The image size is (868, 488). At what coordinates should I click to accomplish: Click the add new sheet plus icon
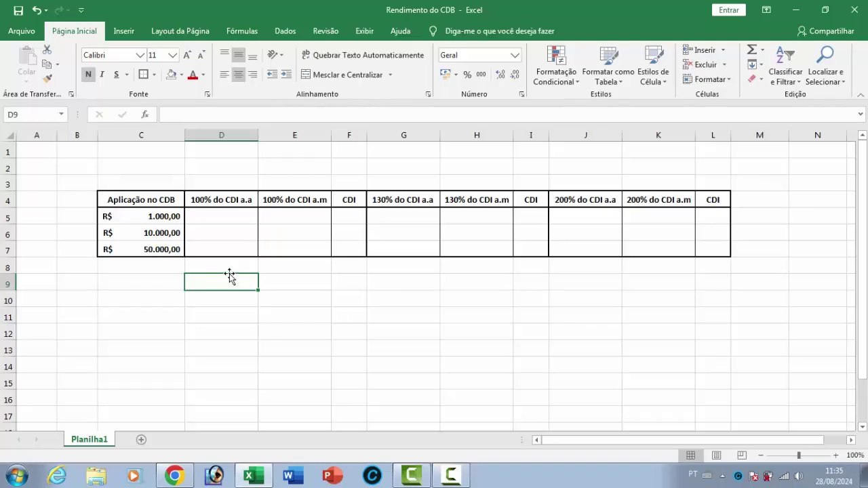[141, 439]
